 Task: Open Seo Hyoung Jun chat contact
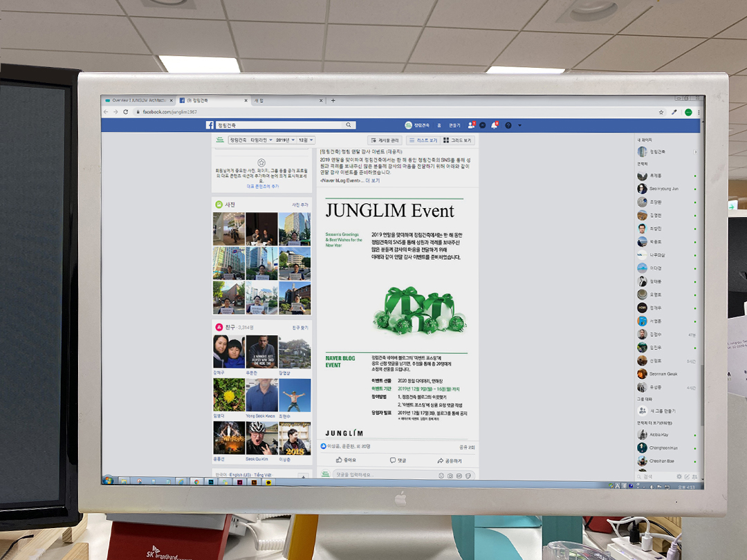pyautogui.click(x=666, y=189)
